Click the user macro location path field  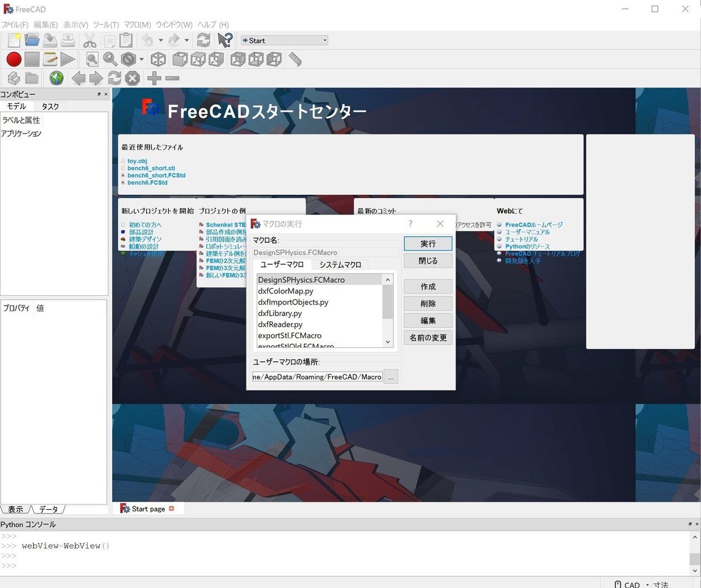click(x=317, y=377)
